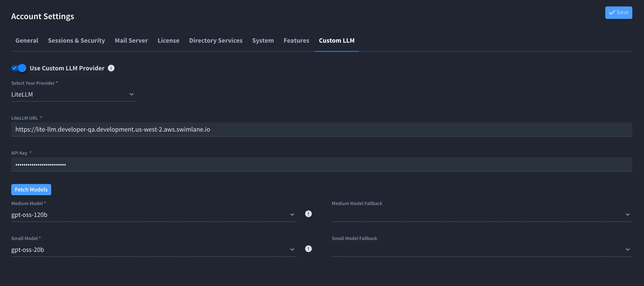Switch to the General tab
This screenshot has width=644, height=286.
[x=27, y=41]
